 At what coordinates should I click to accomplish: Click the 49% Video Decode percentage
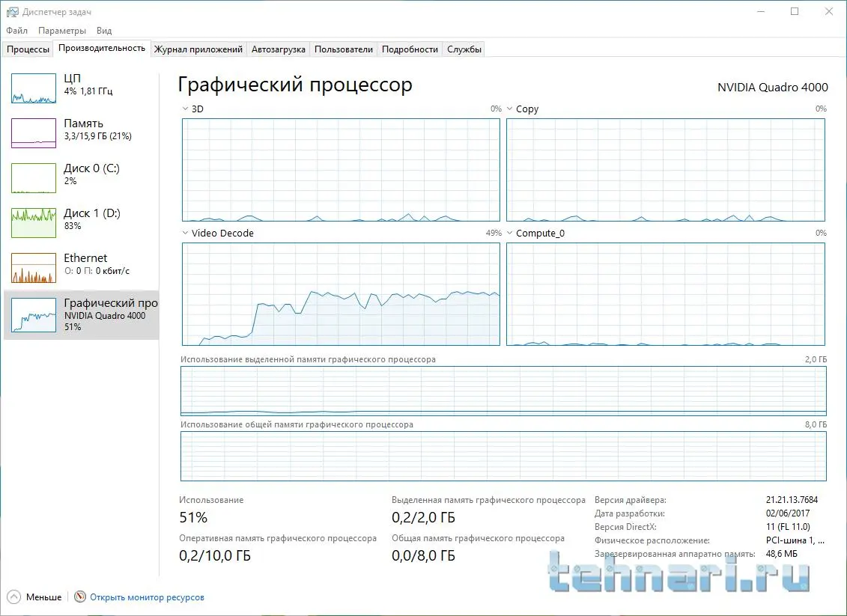pyautogui.click(x=494, y=234)
